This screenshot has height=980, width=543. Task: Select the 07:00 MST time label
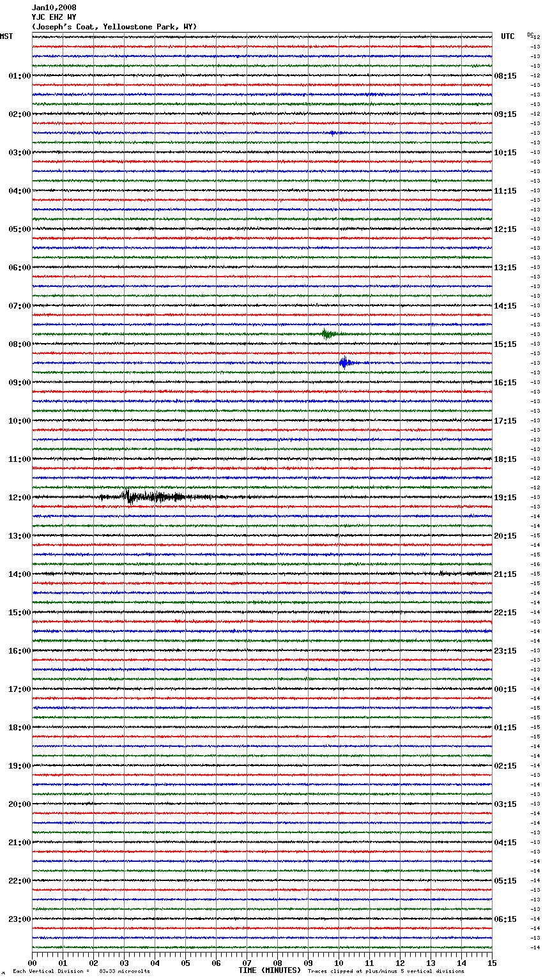click(x=20, y=306)
